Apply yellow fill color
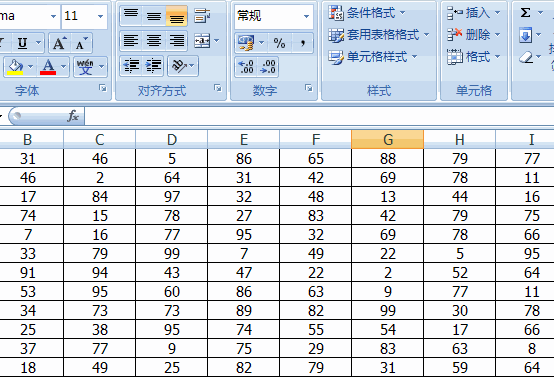The height and width of the screenshot is (377, 554). (15, 66)
